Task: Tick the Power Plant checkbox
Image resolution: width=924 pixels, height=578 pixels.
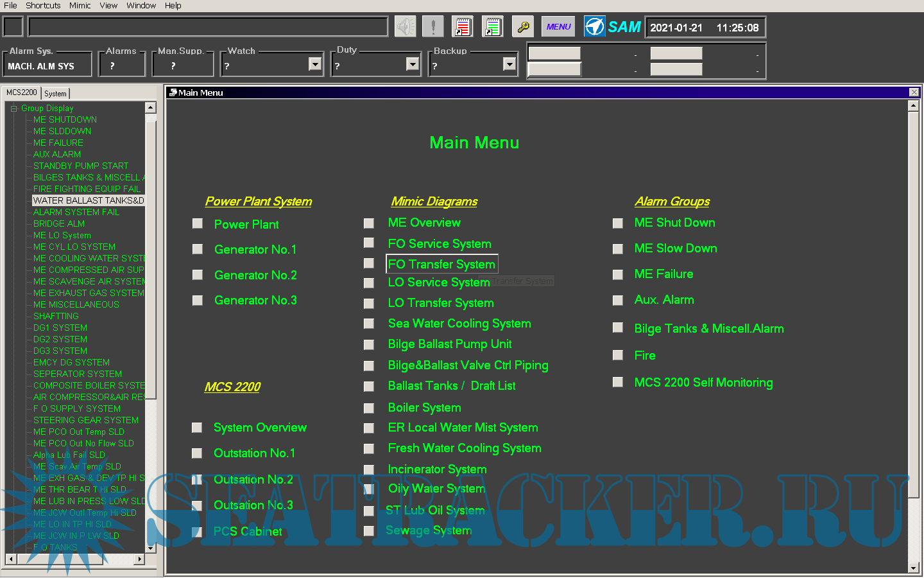Action: click(x=198, y=223)
